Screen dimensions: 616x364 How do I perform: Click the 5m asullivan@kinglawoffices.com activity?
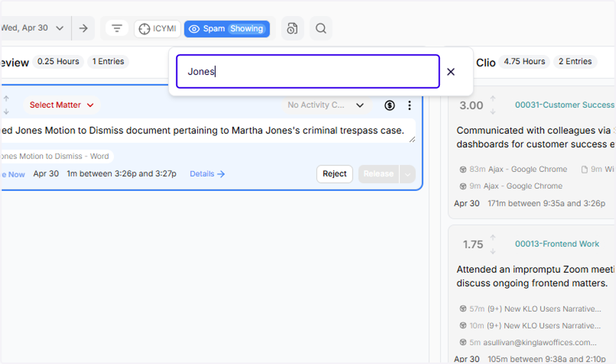528,342
